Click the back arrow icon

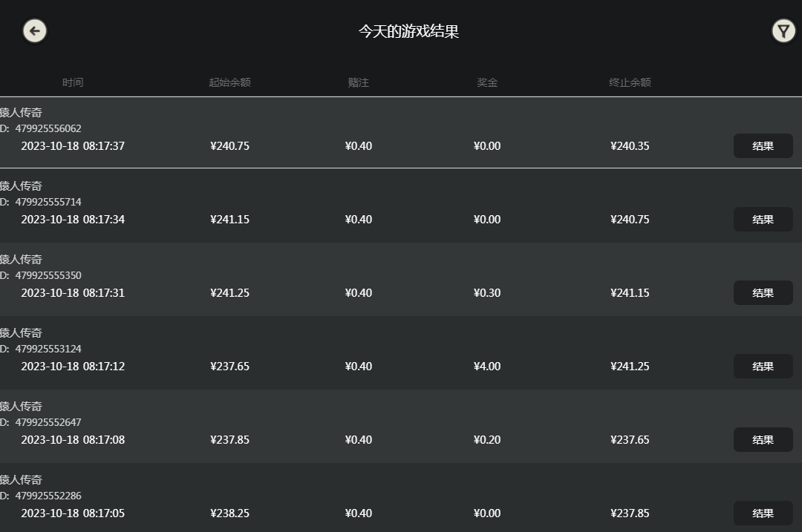(34, 30)
